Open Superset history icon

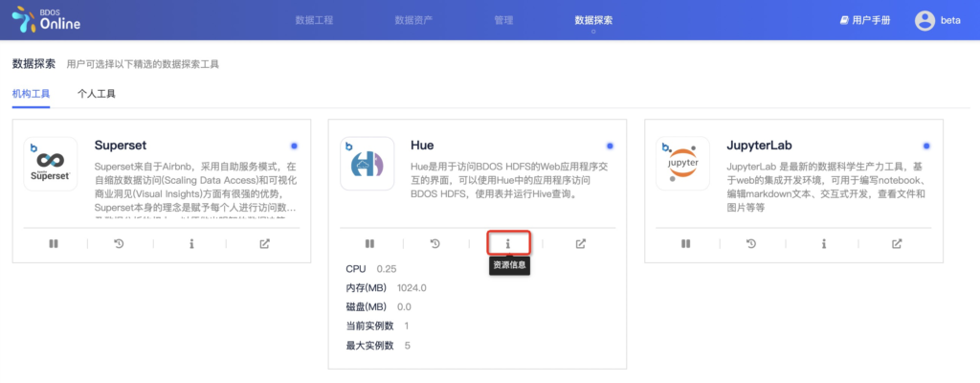point(120,243)
